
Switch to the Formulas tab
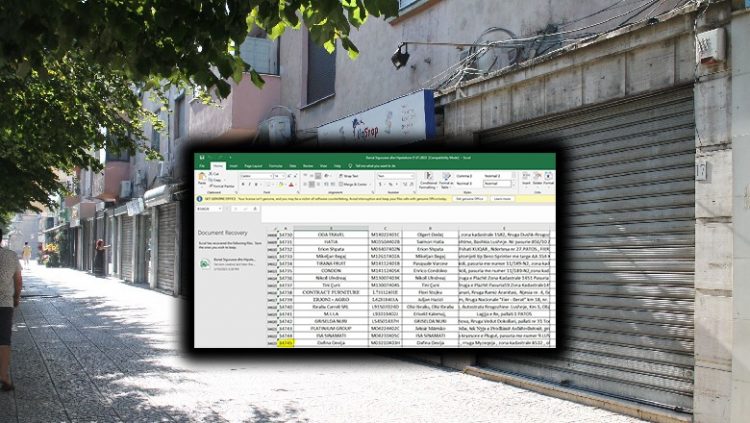click(x=276, y=166)
